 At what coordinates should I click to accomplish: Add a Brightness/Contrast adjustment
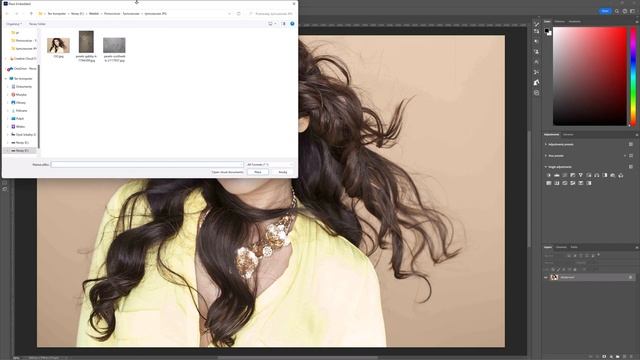pos(549,175)
